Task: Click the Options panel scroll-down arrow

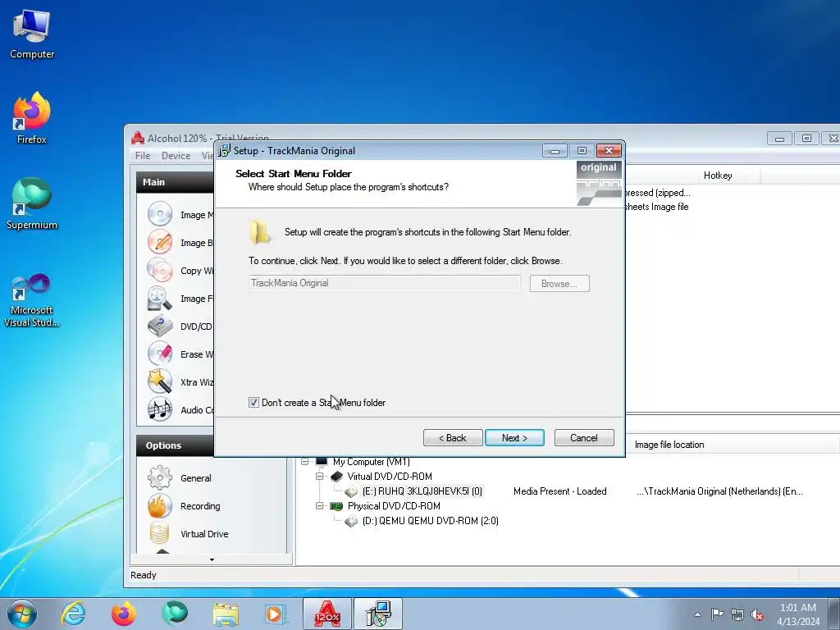Action: point(212,559)
